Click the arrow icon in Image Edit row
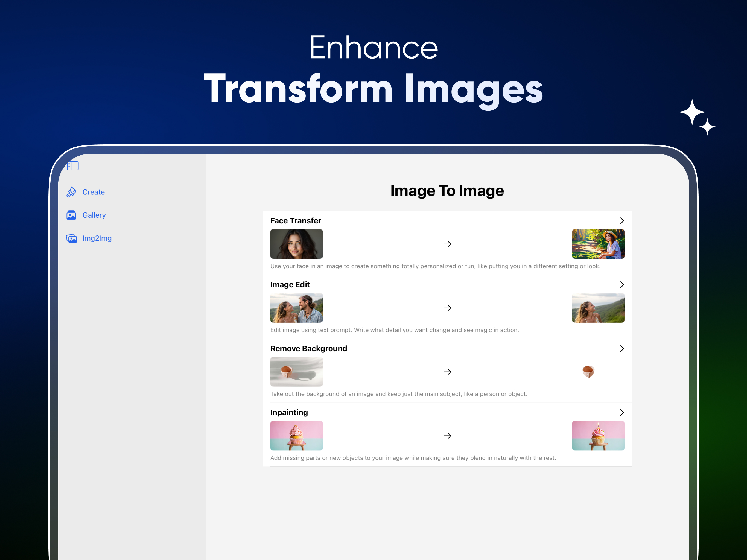 [447, 307]
